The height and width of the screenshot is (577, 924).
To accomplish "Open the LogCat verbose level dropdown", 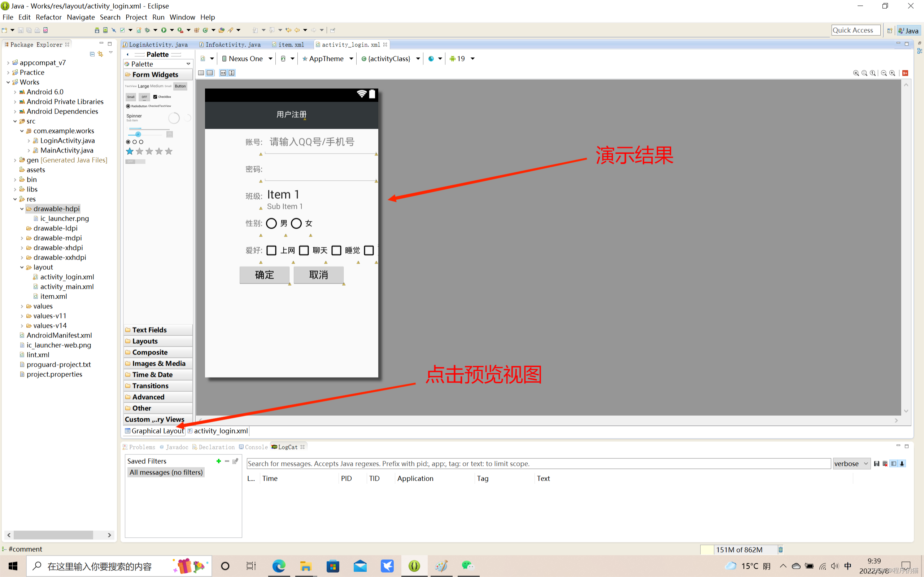I will tap(851, 463).
